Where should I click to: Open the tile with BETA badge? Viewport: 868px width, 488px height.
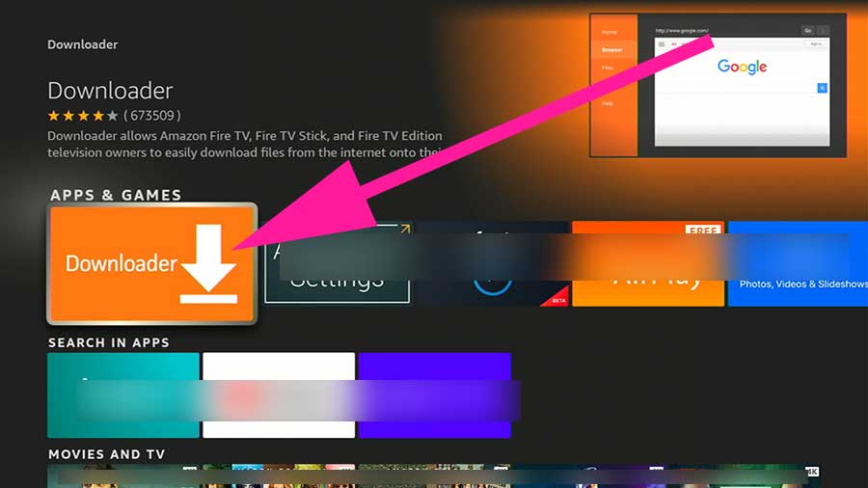pyautogui.click(x=492, y=264)
